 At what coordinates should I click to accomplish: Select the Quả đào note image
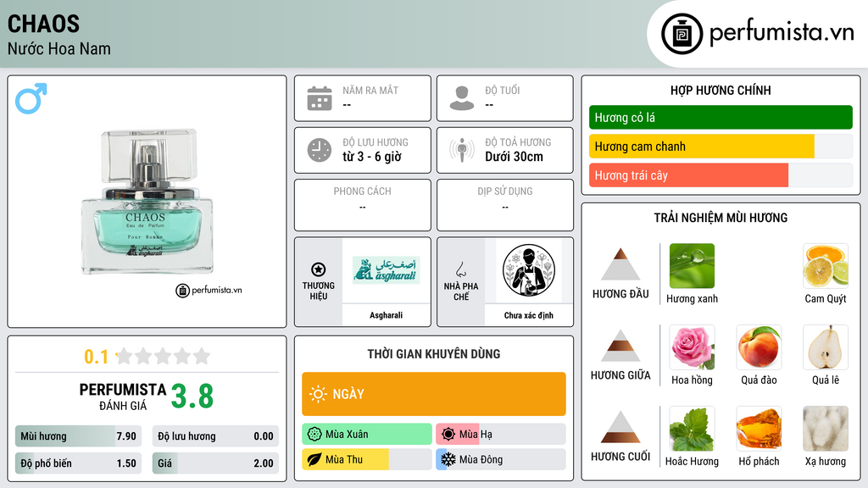point(759,347)
